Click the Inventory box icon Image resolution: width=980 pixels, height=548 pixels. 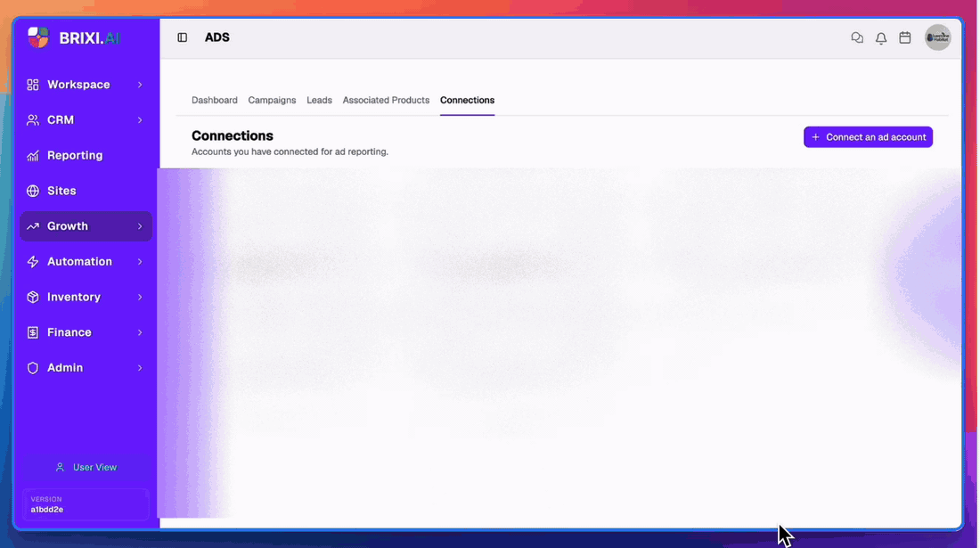[32, 297]
